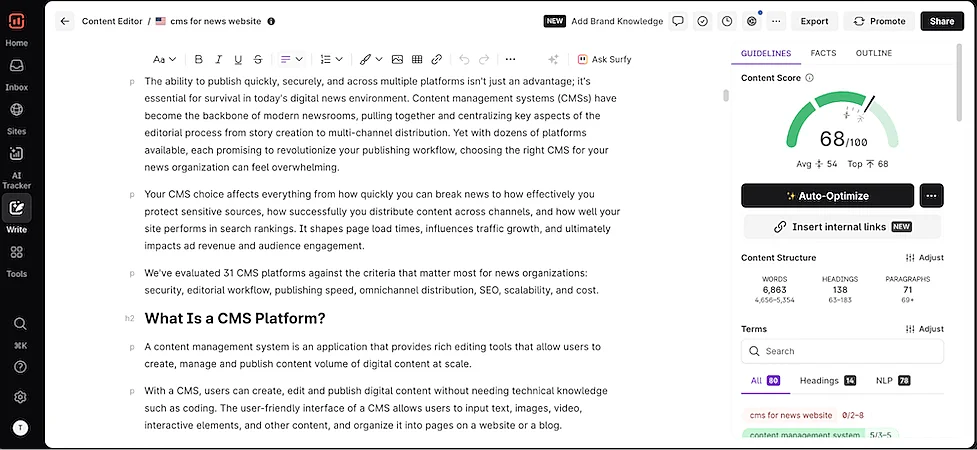
Task: Click the AI sparkle icon in toolbar
Action: coord(553,59)
